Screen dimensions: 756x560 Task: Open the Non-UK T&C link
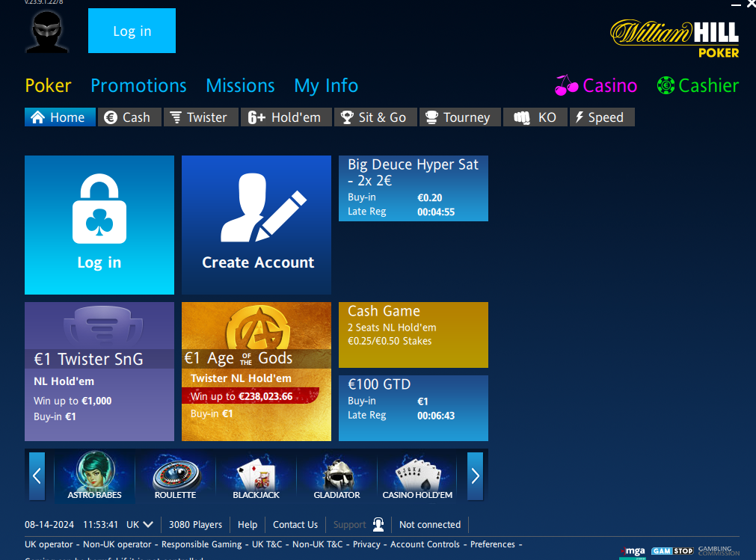(317, 544)
